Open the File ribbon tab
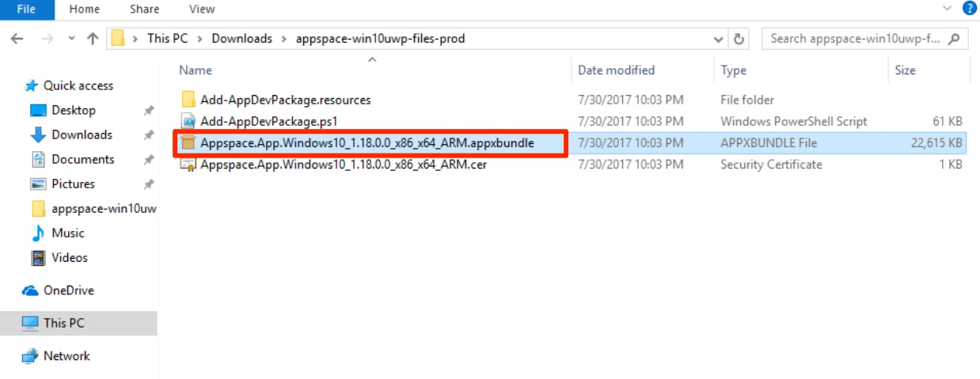 (x=26, y=9)
